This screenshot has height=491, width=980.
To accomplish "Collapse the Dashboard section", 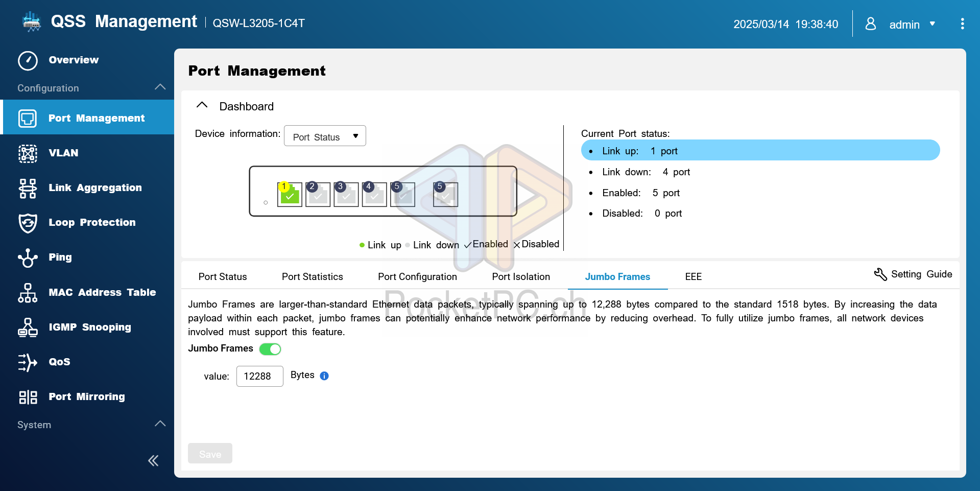I will click(x=202, y=106).
